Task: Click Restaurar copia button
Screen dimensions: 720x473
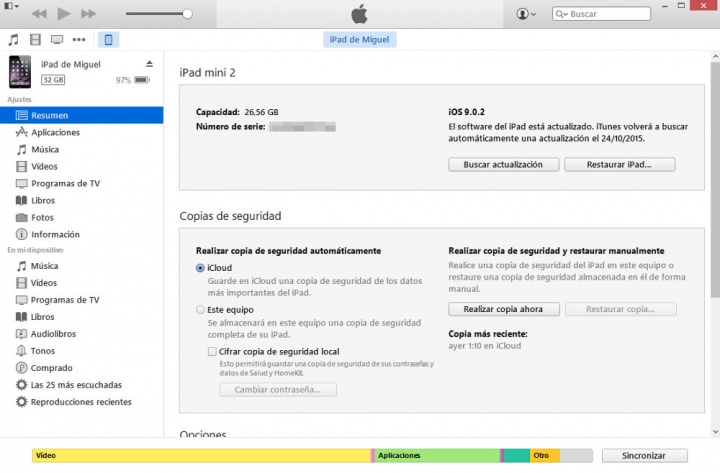Action: pyautogui.click(x=620, y=309)
